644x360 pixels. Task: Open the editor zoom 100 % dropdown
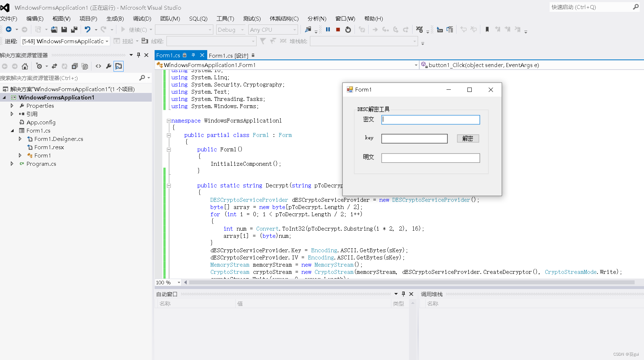[x=179, y=283]
